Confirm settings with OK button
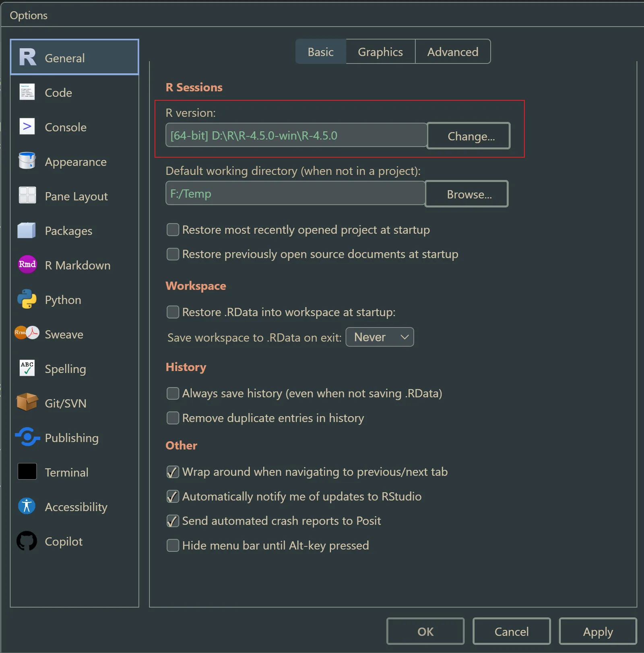The height and width of the screenshot is (653, 644). pyautogui.click(x=425, y=631)
